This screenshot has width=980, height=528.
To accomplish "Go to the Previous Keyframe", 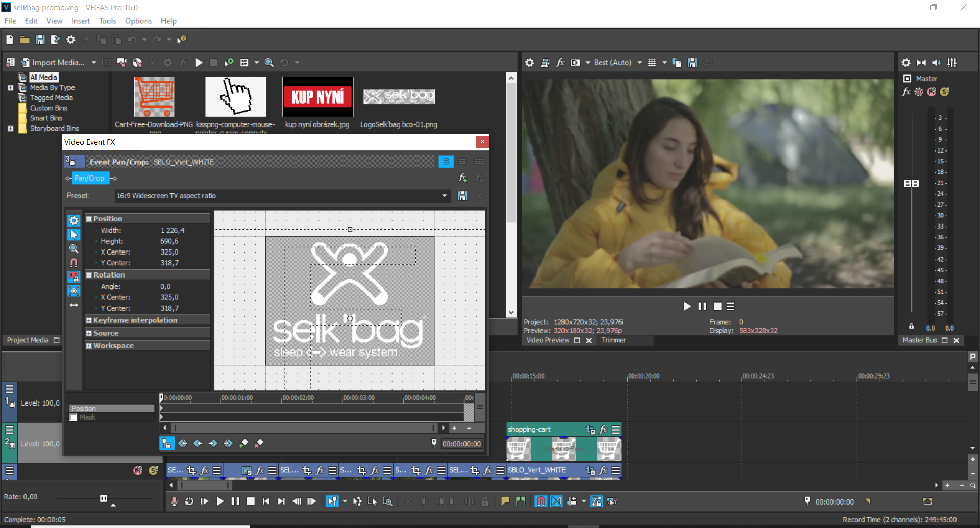I will coord(198,443).
